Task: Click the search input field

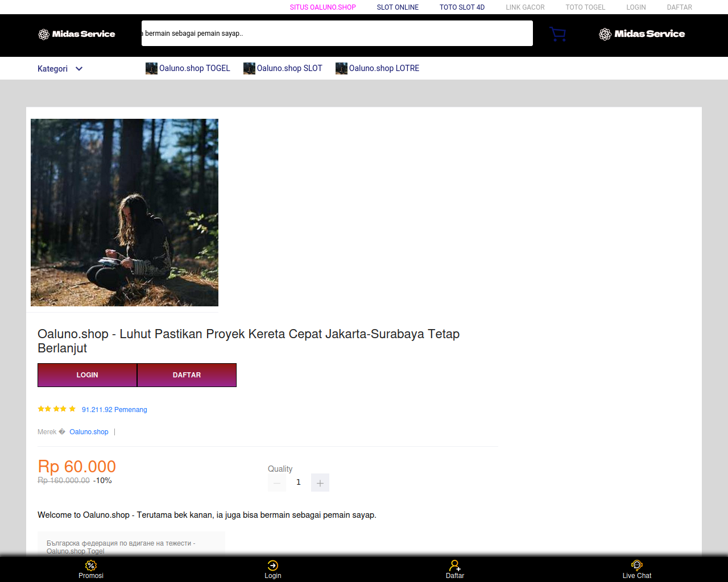Action: [337, 34]
